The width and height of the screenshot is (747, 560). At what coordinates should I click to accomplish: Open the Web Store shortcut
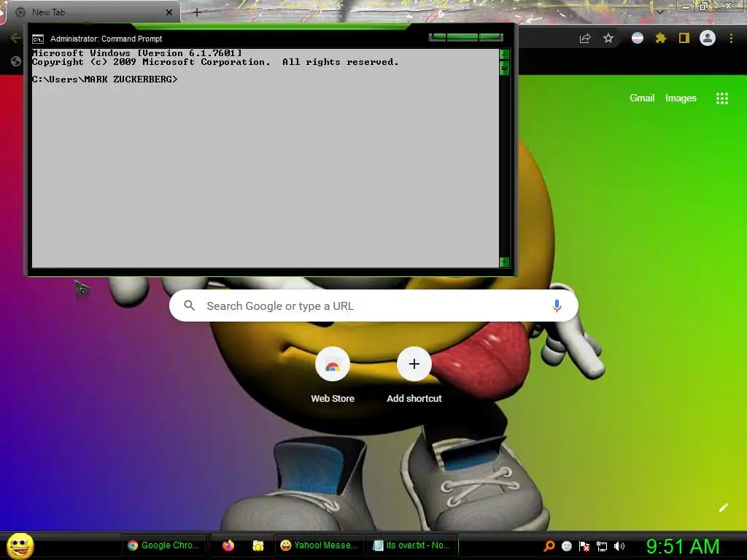pos(333,365)
